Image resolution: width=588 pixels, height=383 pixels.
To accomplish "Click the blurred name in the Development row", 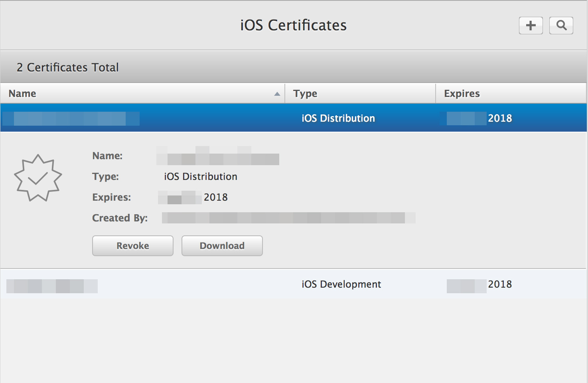I will pos(52,286).
